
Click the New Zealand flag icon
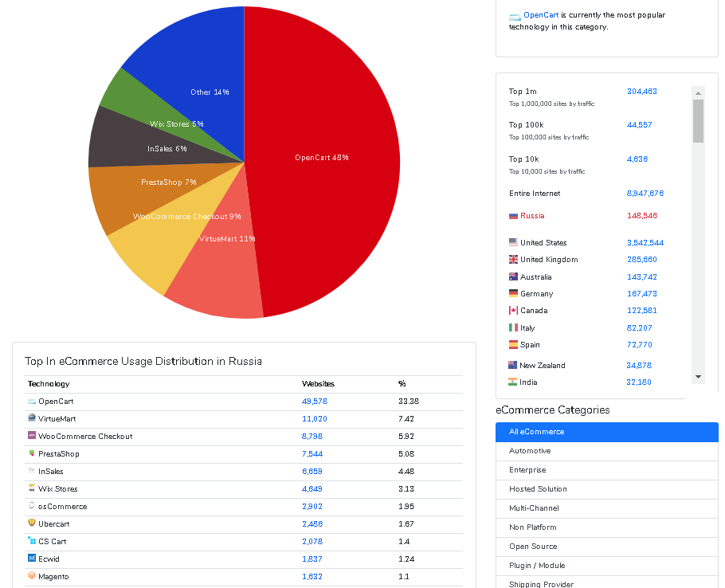click(512, 365)
